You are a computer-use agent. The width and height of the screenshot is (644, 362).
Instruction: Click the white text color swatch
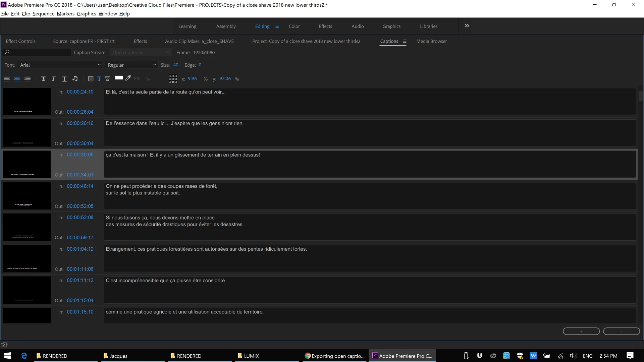tap(119, 78)
